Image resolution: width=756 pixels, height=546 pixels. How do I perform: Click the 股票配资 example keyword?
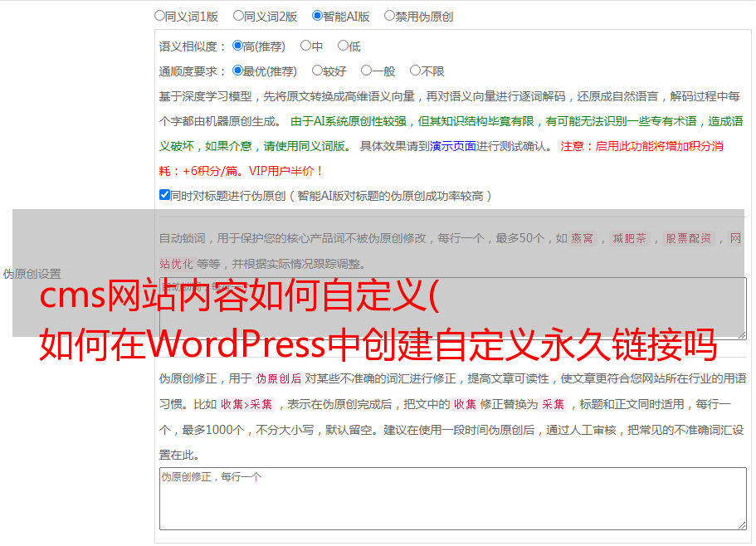tap(689, 238)
